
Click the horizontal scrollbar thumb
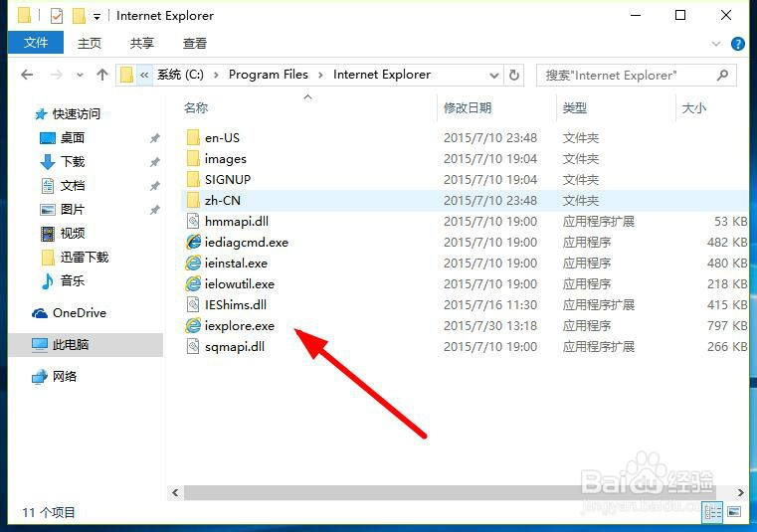(x=450, y=493)
